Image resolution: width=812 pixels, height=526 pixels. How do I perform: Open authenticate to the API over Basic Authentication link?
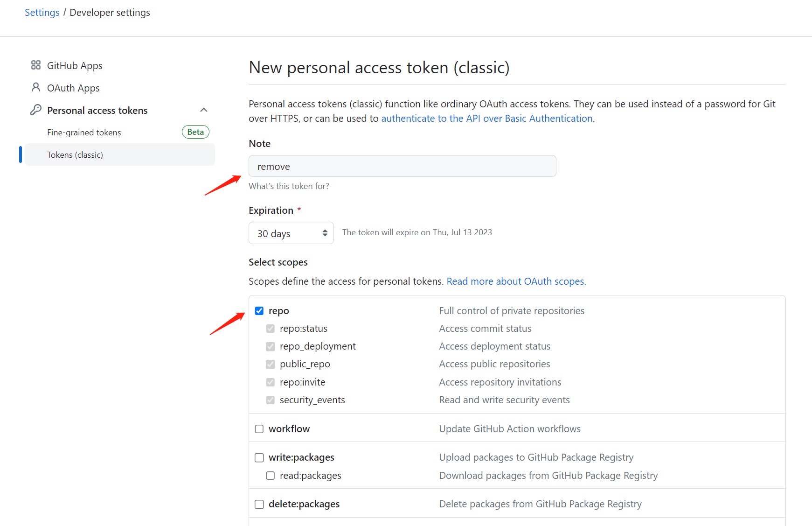(x=487, y=119)
